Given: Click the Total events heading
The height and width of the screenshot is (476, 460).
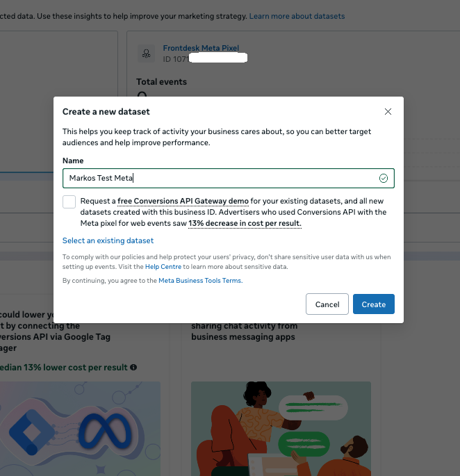Looking at the screenshot, I should pos(161,82).
